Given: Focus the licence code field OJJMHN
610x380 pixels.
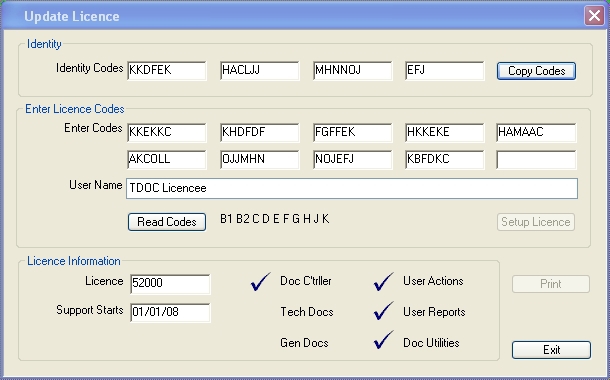Looking at the screenshot, I should (259, 159).
